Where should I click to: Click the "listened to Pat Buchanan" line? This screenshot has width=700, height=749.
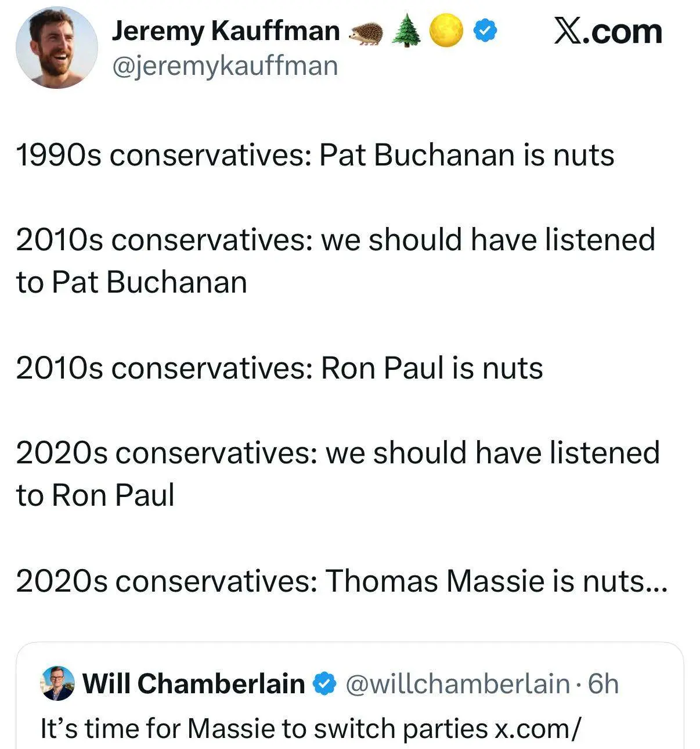click(335, 261)
